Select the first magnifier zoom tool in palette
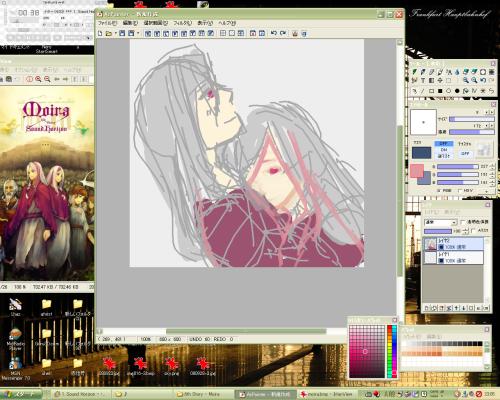 click(x=466, y=80)
